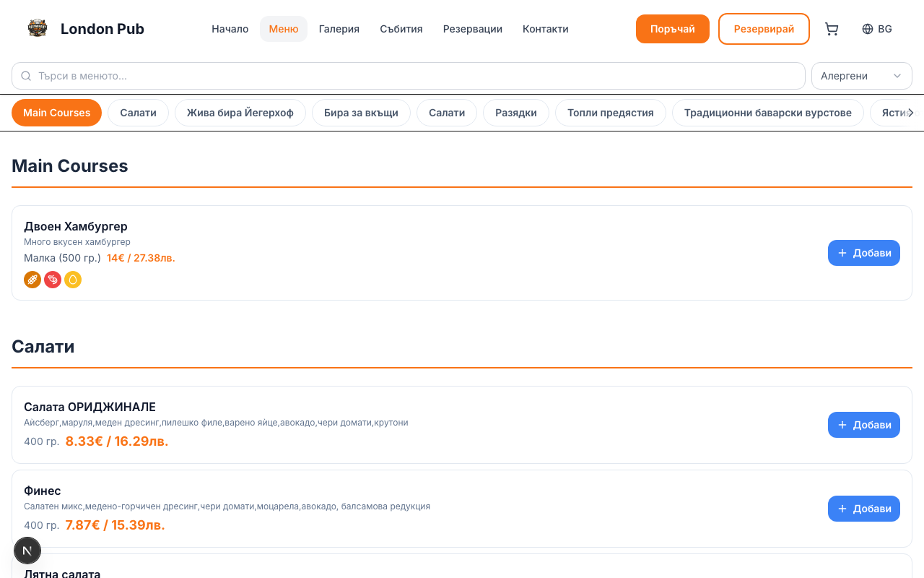Screen dimensions: 924x578
Task: Open the Резервации navigation link
Action: [x=472, y=29]
